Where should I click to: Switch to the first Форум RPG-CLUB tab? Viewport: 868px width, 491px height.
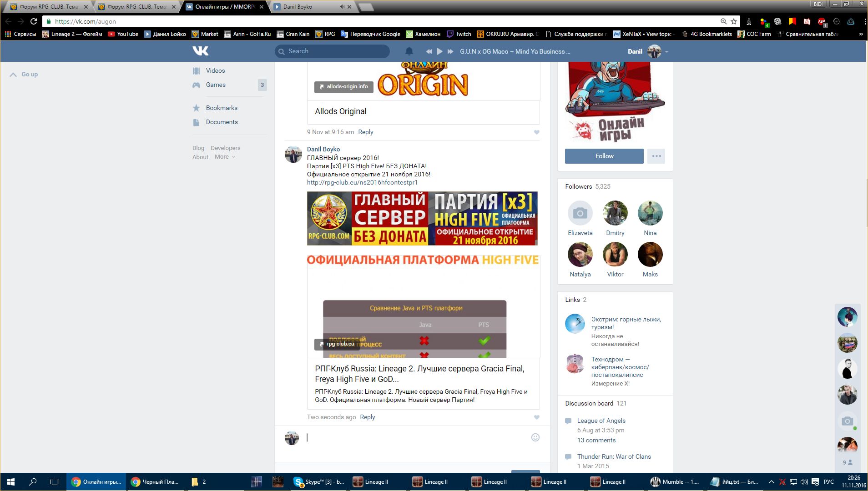[x=49, y=7]
